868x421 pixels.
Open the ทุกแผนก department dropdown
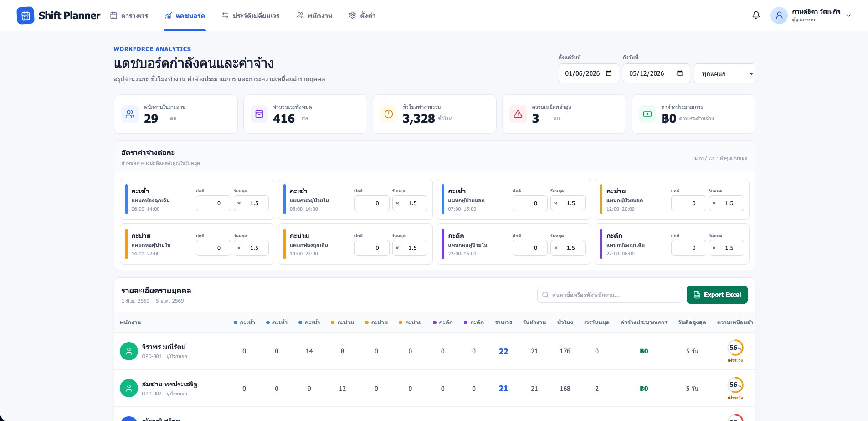[x=724, y=73]
